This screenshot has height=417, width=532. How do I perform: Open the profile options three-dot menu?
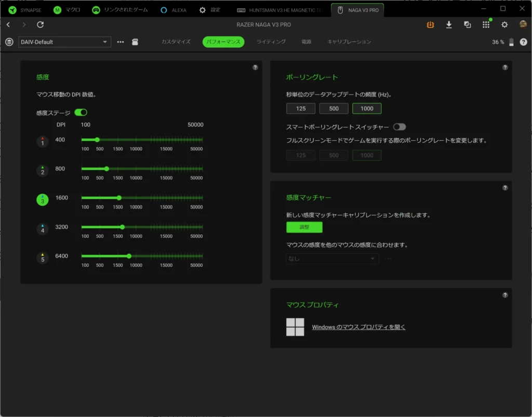[x=121, y=42]
